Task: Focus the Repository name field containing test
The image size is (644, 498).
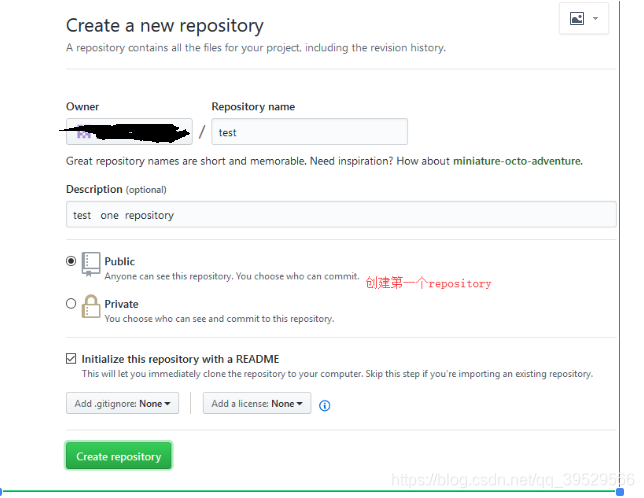Action: pos(309,131)
